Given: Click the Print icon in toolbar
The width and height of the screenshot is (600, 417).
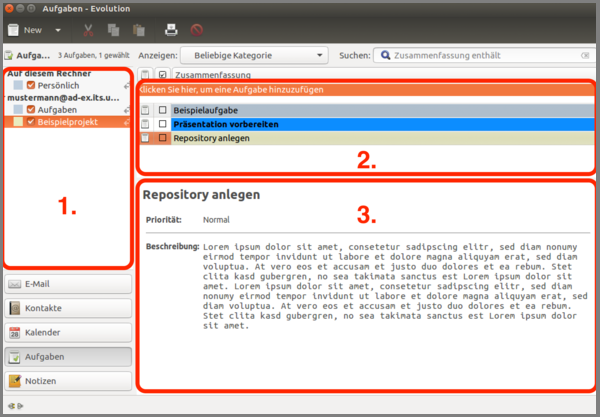Looking at the screenshot, I should 171,30.
